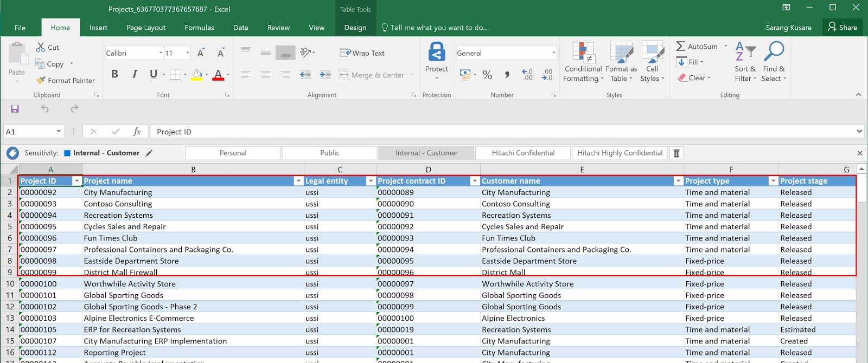Set sensitivity to Hitachi Confidential
The height and width of the screenshot is (363, 868).
[523, 153]
